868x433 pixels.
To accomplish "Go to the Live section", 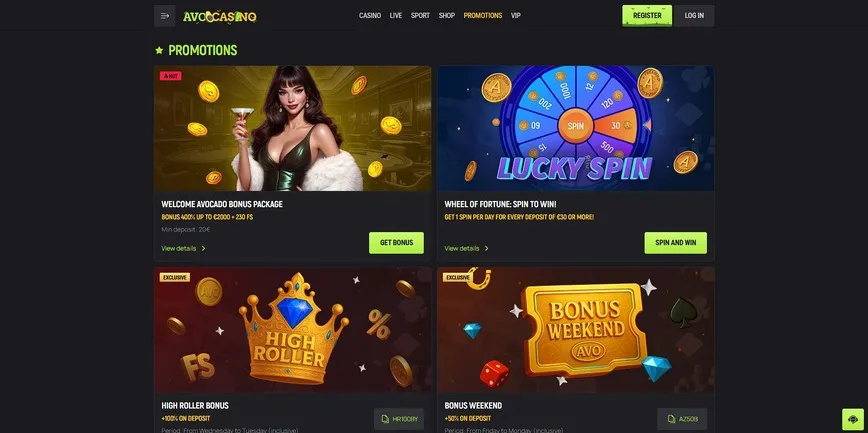I will (x=396, y=16).
